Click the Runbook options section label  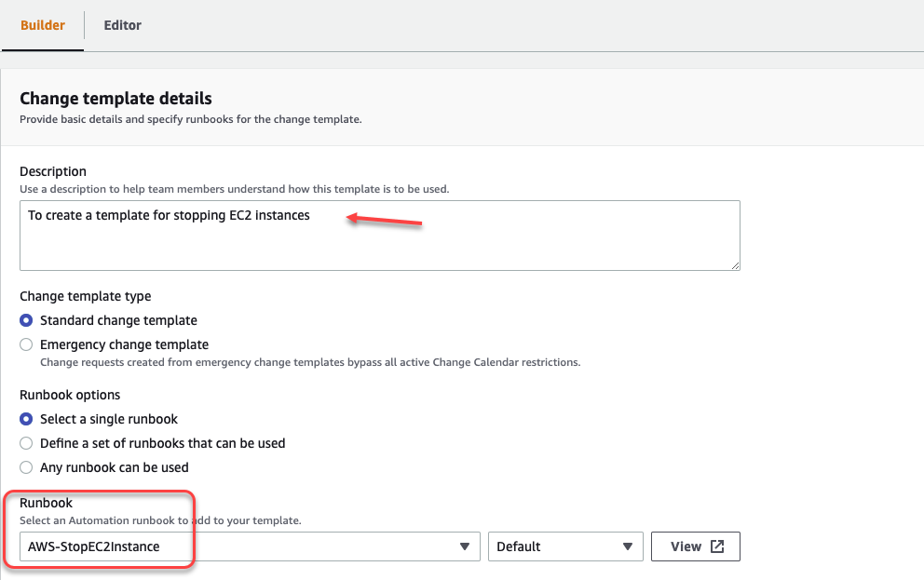tap(70, 395)
